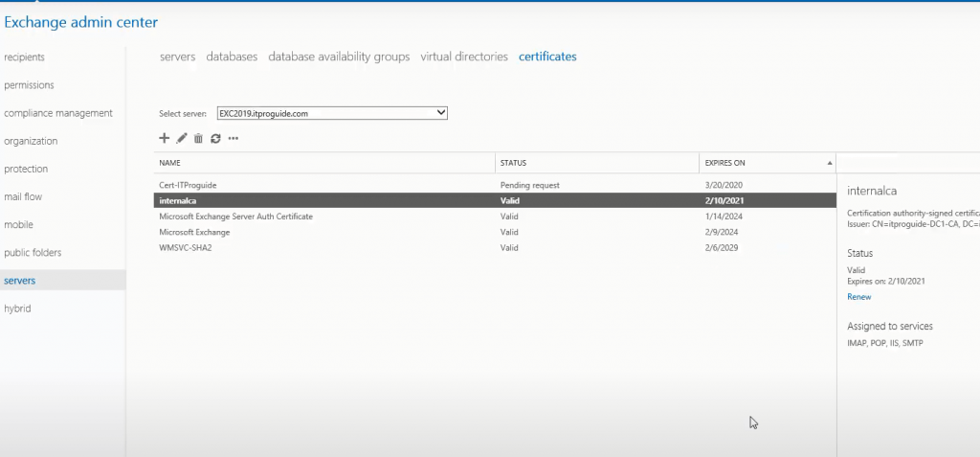The image size is (980, 457).
Task: Open the More options ellipsis icon
Action: coord(234,138)
